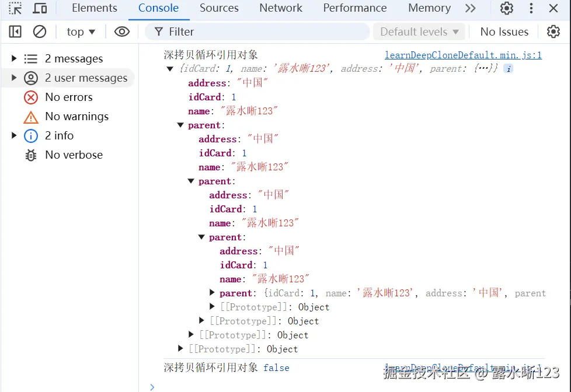Viewport: 571px width, 392px height.
Task: Close the DevTools panel
Action: [553, 8]
